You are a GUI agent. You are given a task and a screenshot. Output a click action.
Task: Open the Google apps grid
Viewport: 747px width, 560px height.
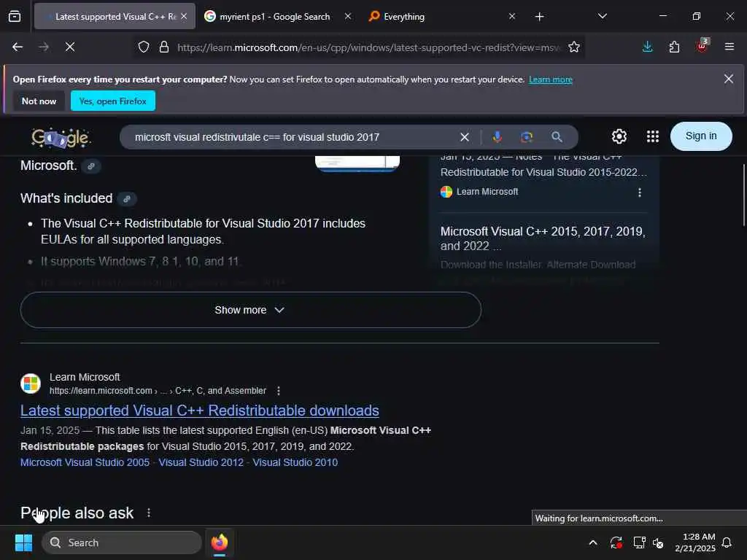coord(653,136)
